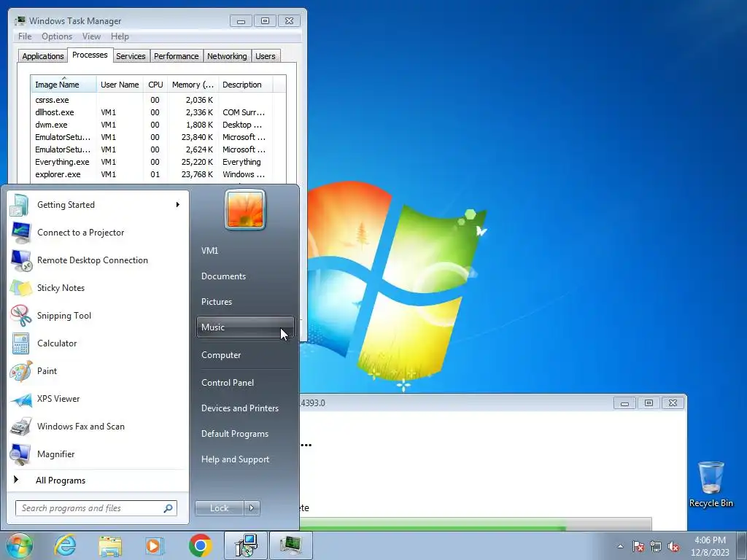Viewport: 747px width, 560px height.
Task: Open the View menu in Task Manager
Action: point(91,36)
